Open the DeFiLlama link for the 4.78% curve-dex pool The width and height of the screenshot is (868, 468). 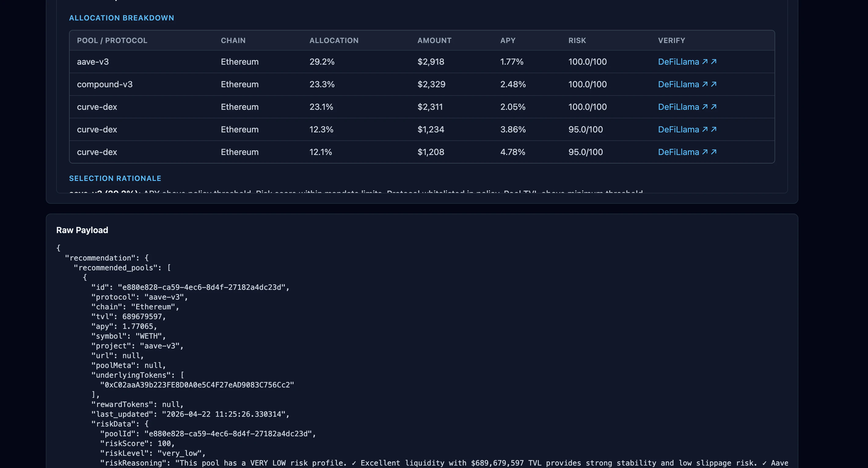click(x=679, y=152)
